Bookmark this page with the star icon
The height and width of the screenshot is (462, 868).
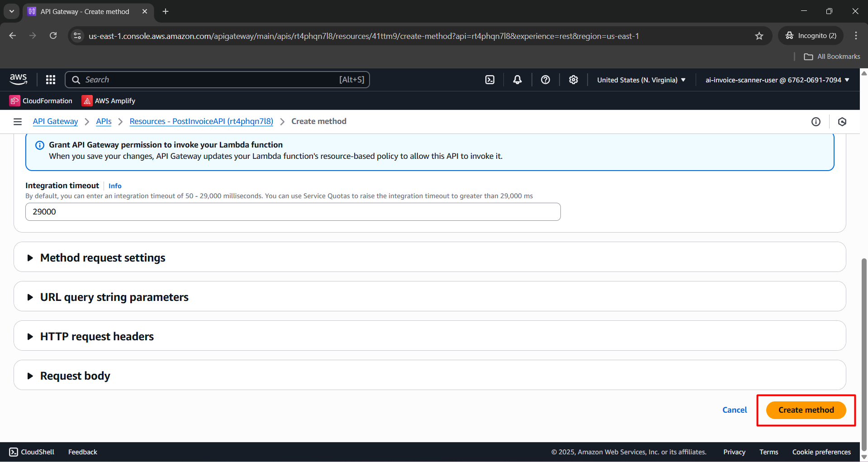click(x=759, y=36)
